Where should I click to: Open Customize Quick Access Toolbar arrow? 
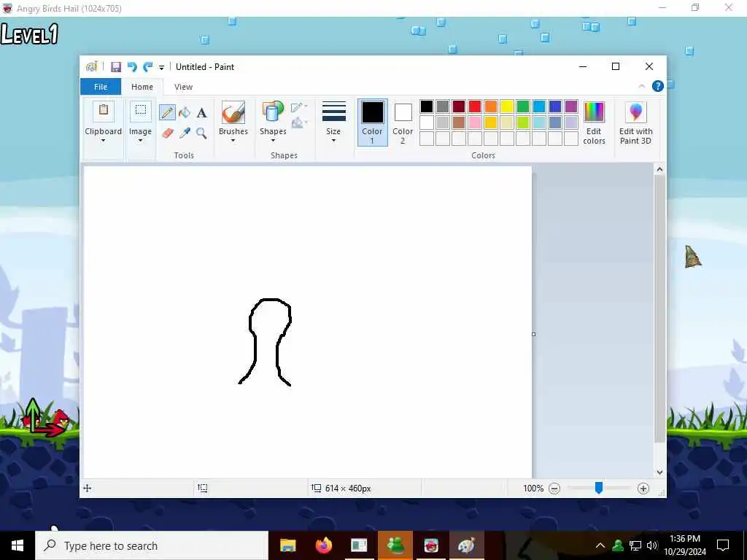161,68
